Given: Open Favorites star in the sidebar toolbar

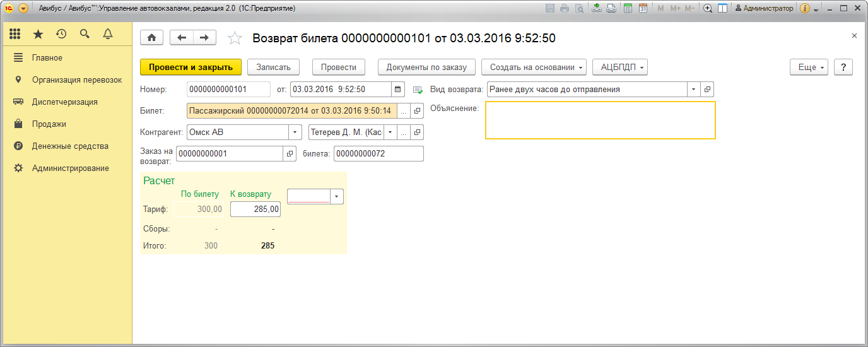Looking at the screenshot, I should click(38, 34).
